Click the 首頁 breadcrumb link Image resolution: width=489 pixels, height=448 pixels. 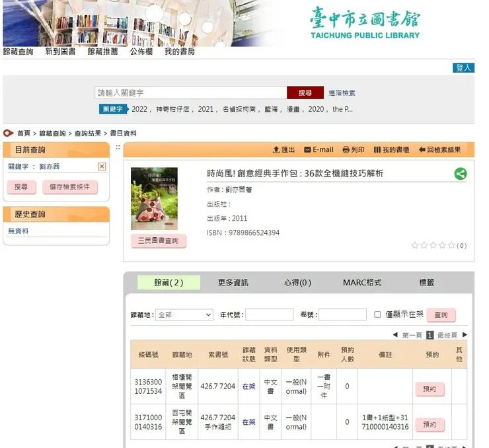24,133
